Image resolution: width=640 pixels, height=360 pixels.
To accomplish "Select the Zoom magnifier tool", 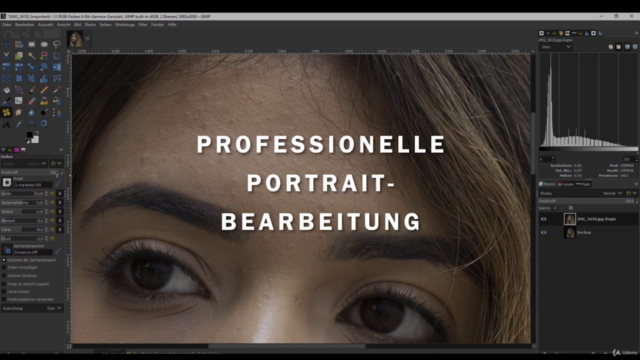I will click(44, 124).
